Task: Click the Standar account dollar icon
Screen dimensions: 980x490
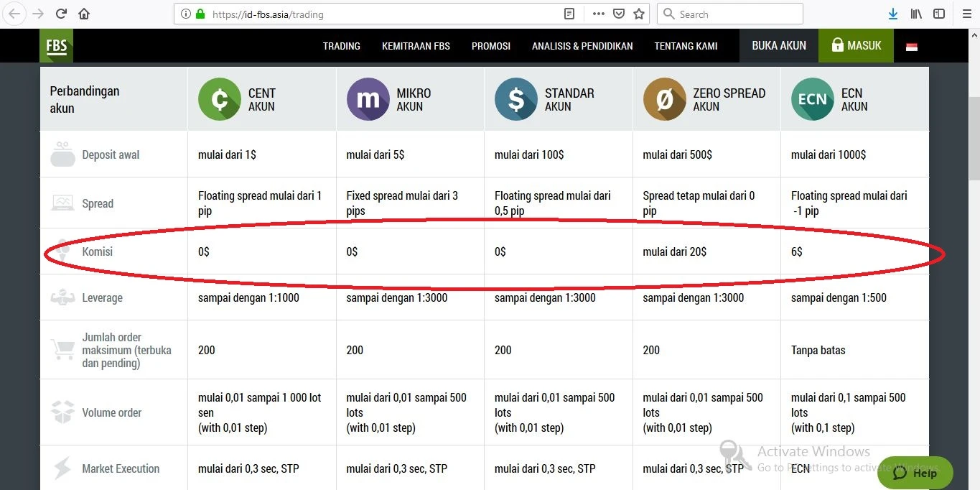Action: coord(515,100)
